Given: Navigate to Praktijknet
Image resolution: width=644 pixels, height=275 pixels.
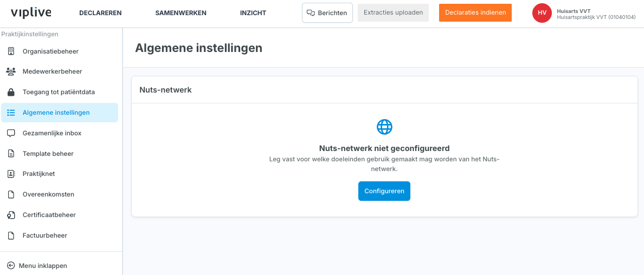Looking at the screenshot, I should pos(60,174).
